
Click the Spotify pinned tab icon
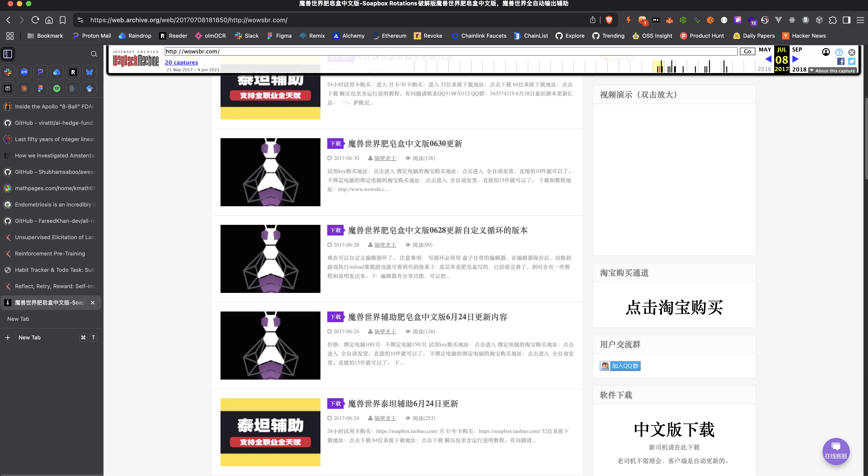tap(57, 88)
